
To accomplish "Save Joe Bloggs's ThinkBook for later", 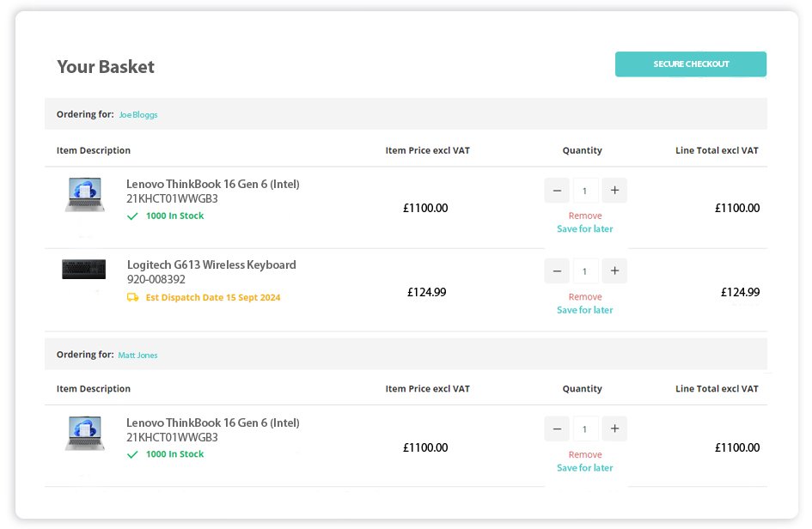I will (584, 228).
